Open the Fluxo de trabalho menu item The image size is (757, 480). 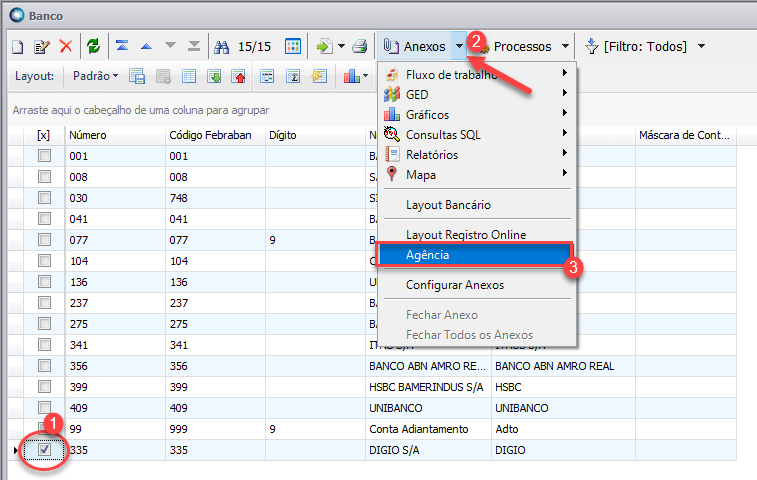point(477,74)
